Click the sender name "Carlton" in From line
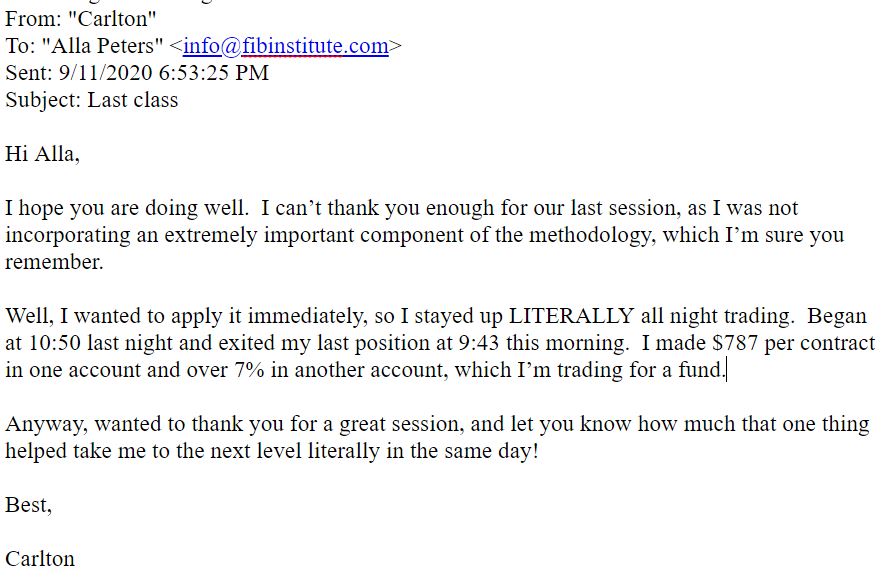This screenshot has height=579, width=888. click(x=112, y=19)
